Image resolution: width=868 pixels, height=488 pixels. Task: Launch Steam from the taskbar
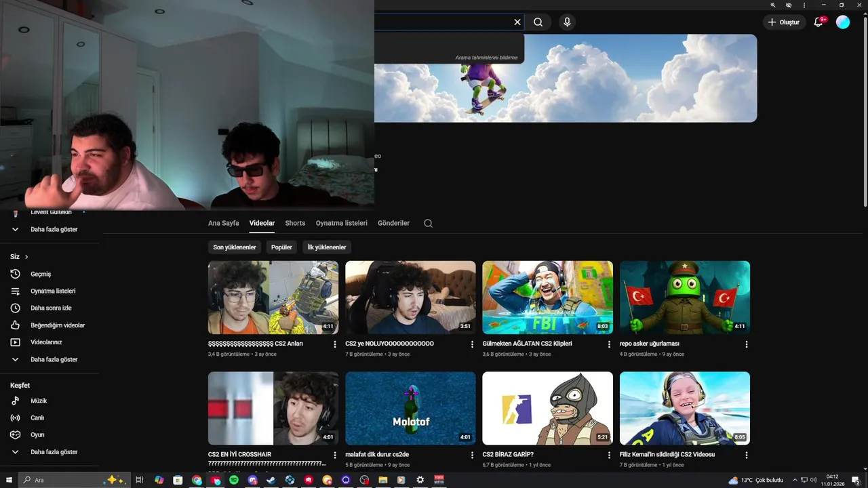(x=271, y=480)
